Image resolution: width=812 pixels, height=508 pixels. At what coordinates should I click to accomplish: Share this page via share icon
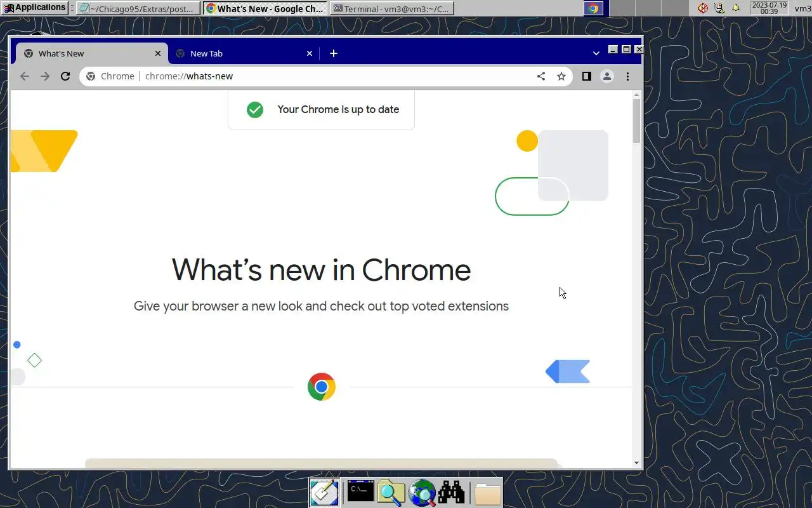click(x=541, y=76)
